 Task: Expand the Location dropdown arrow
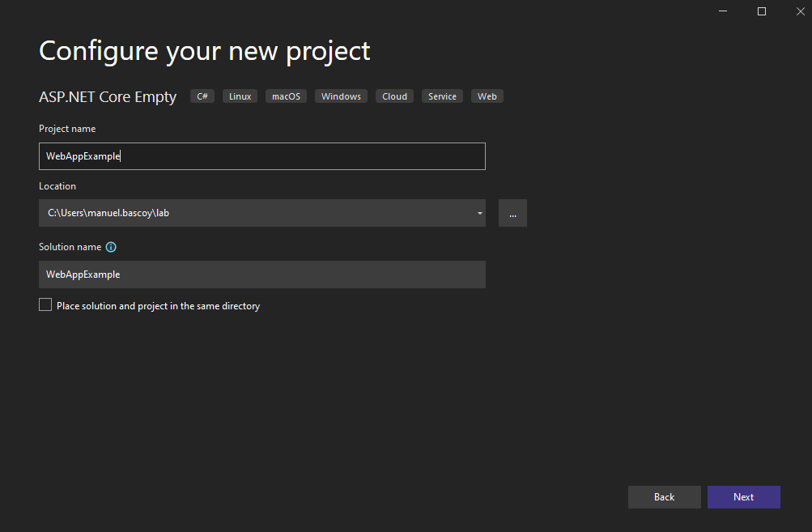(479, 214)
